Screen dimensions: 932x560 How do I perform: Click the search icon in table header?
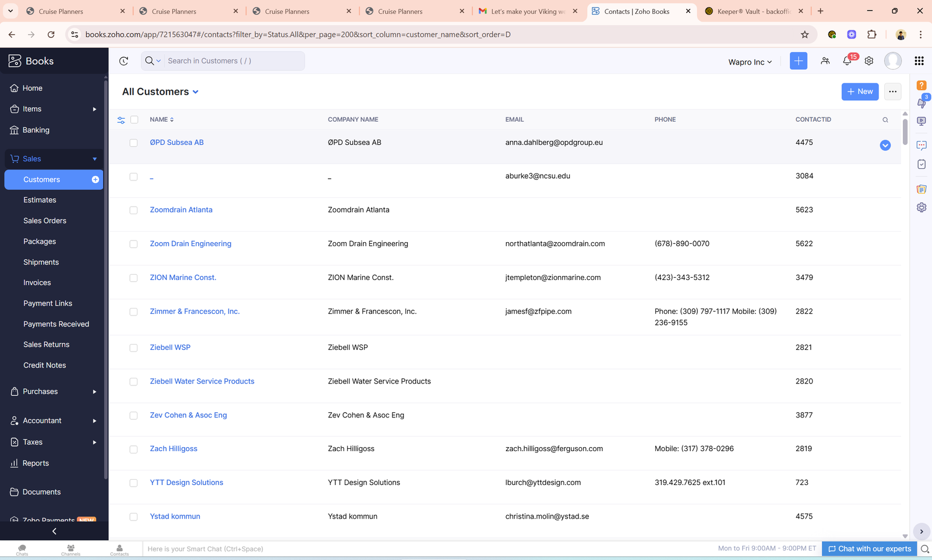pyautogui.click(x=885, y=120)
